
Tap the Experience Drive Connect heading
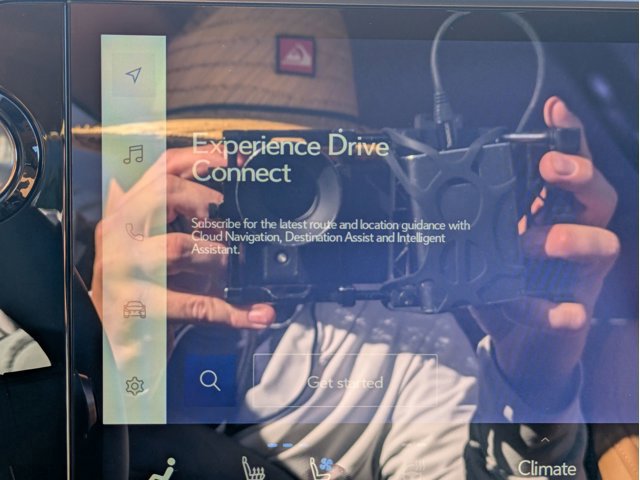click(288, 158)
